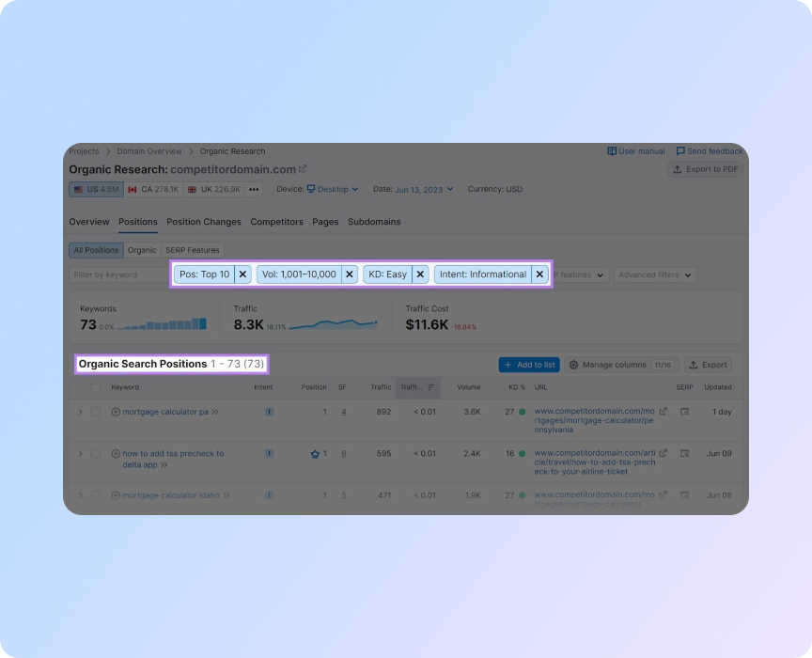Click Send feedback link
Screen dimensions: 812x658
(x=709, y=151)
